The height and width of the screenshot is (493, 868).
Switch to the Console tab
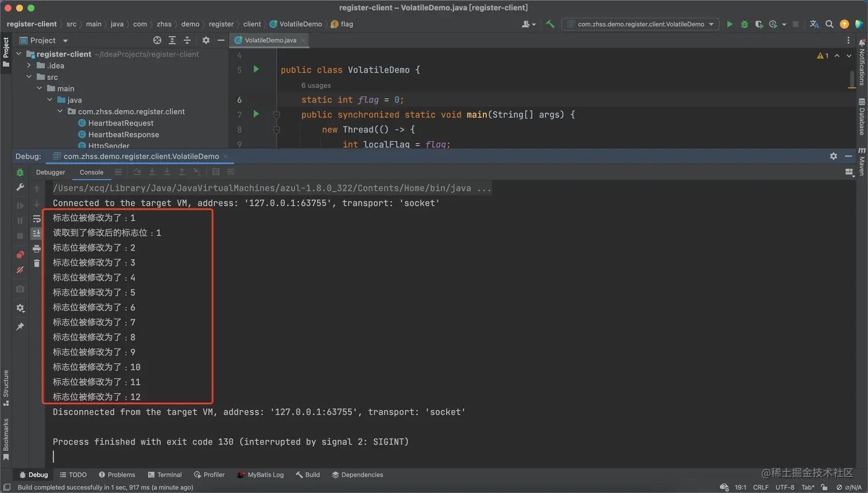pos(91,172)
